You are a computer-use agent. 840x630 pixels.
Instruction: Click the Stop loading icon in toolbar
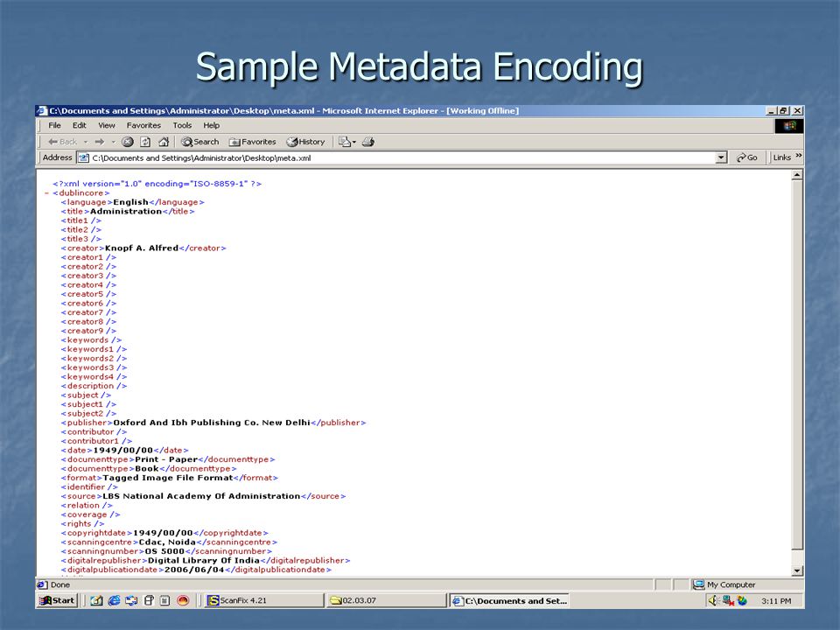128,142
